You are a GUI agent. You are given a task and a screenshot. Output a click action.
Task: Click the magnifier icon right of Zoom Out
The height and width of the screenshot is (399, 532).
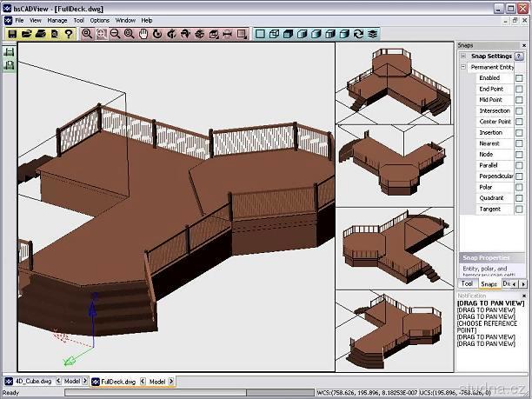[129, 34]
